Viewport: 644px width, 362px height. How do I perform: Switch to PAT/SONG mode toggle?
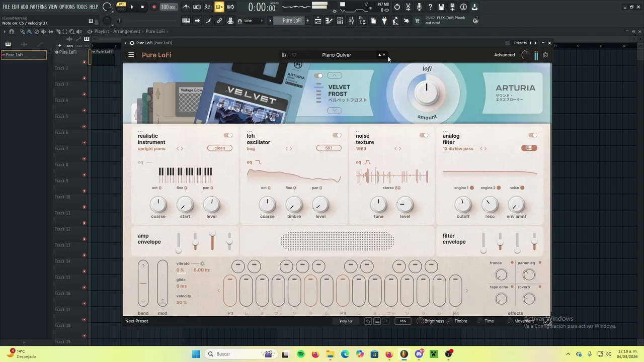121,7
